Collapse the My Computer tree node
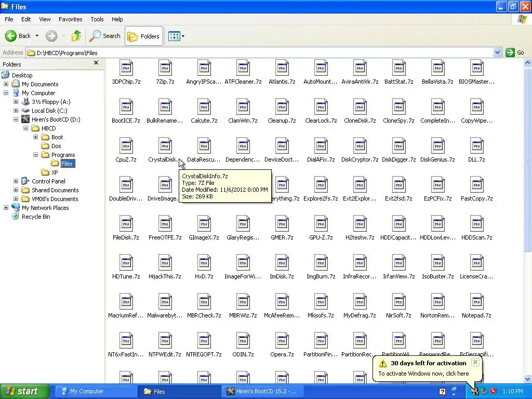The height and width of the screenshot is (399, 532). 6,92
